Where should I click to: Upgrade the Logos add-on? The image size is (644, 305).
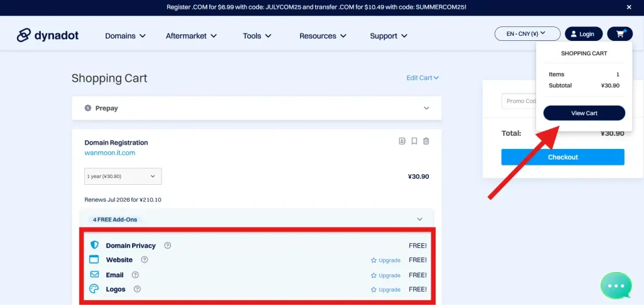point(386,289)
